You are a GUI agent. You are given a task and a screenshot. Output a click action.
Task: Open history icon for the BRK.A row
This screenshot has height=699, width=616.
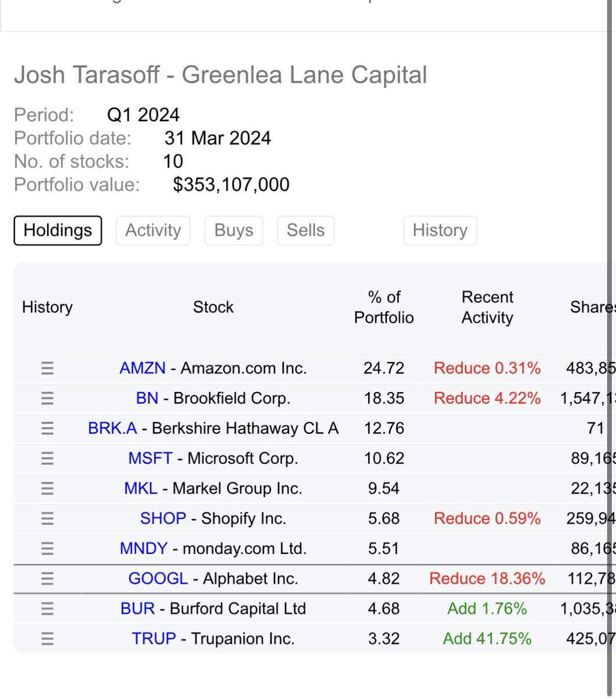(x=47, y=428)
